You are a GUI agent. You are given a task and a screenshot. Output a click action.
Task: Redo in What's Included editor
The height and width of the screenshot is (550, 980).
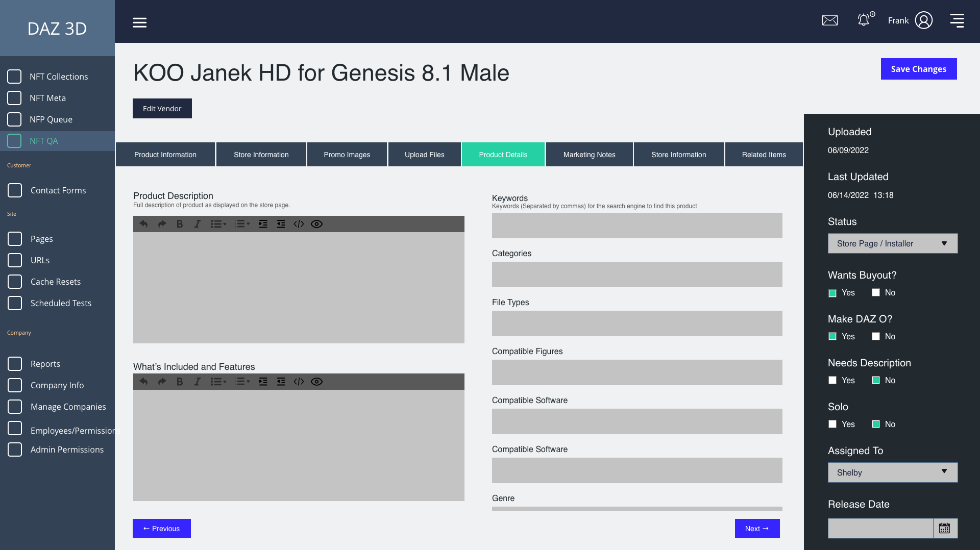click(162, 382)
